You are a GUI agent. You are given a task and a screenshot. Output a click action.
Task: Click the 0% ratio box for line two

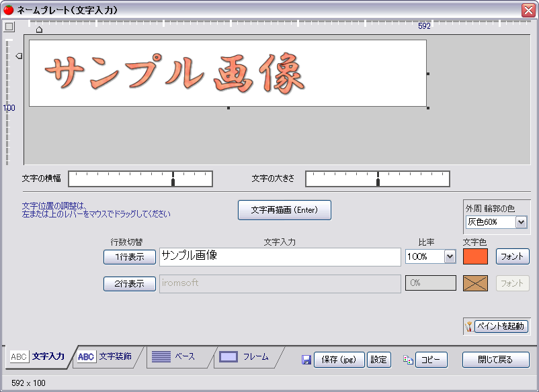point(431,283)
